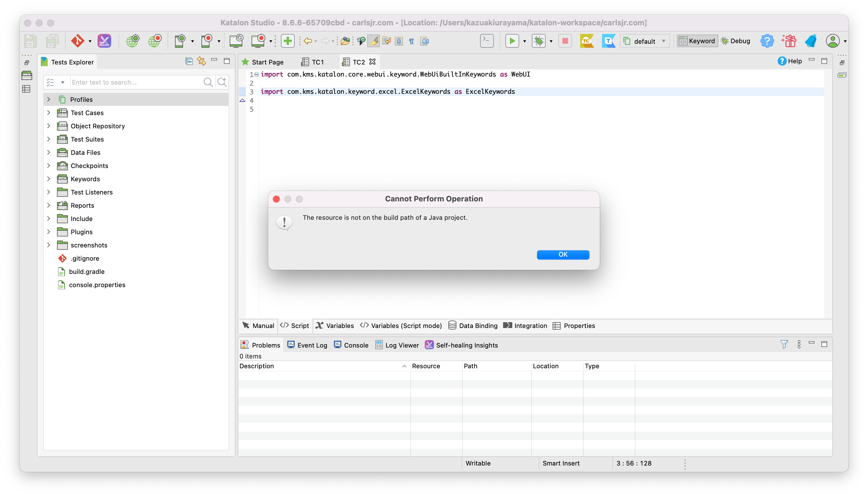The height and width of the screenshot is (496, 868).
Task: Click the green Run button
Action: pos(512,41)
